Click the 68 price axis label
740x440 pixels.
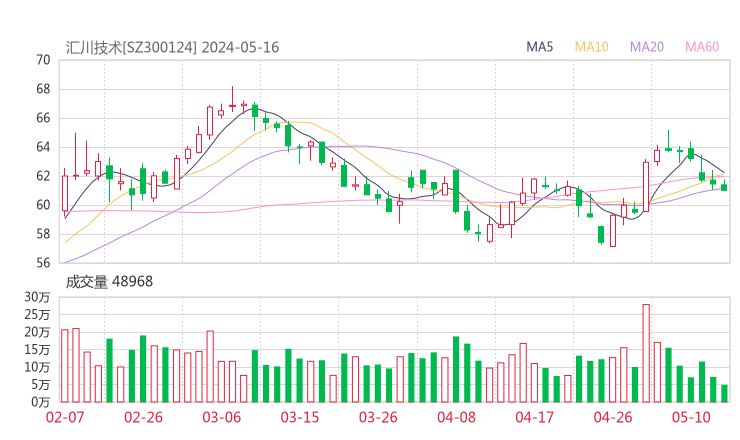point(43,89)
